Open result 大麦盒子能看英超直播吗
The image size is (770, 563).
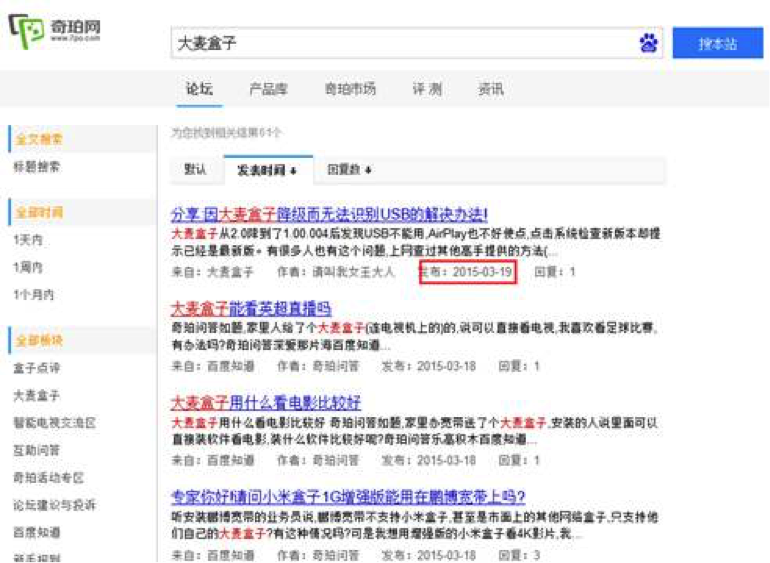pyautogui.click(x=251, y=309)
